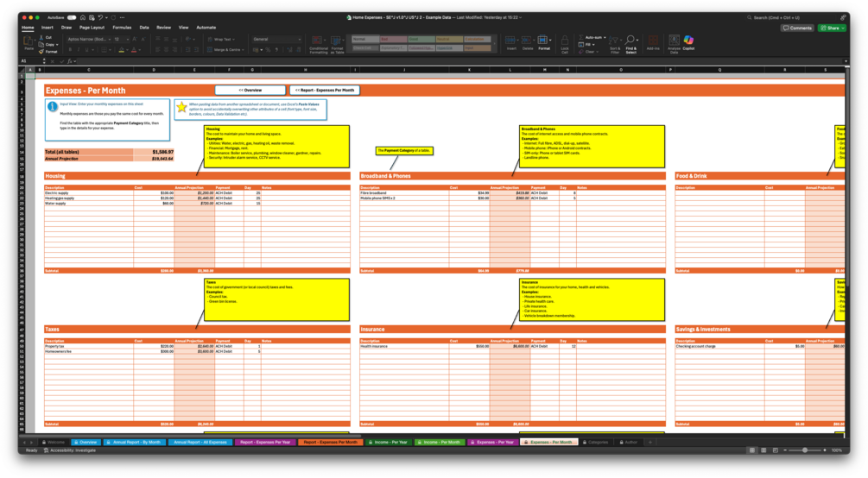Apply font colour letter A icon

tap(133, 50)
